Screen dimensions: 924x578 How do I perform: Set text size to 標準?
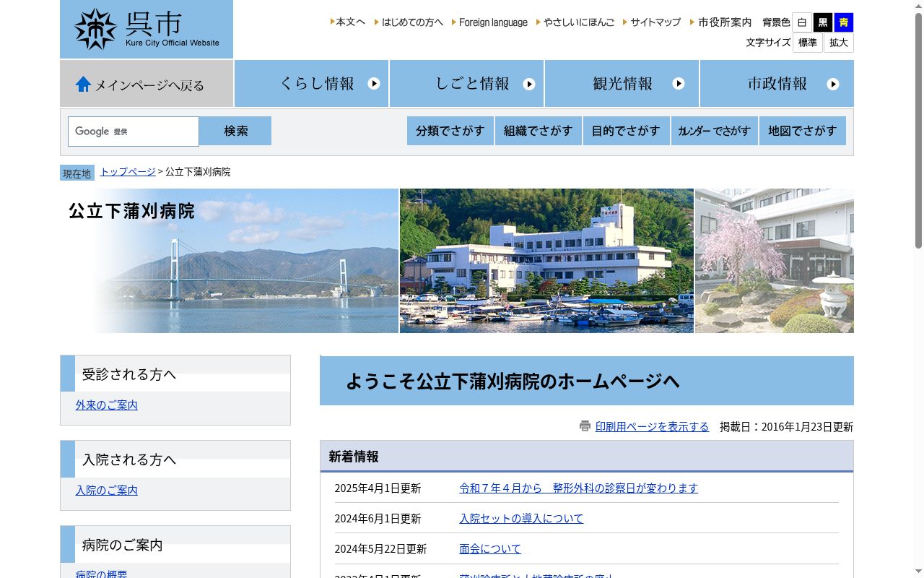click(x=808, y=43)
